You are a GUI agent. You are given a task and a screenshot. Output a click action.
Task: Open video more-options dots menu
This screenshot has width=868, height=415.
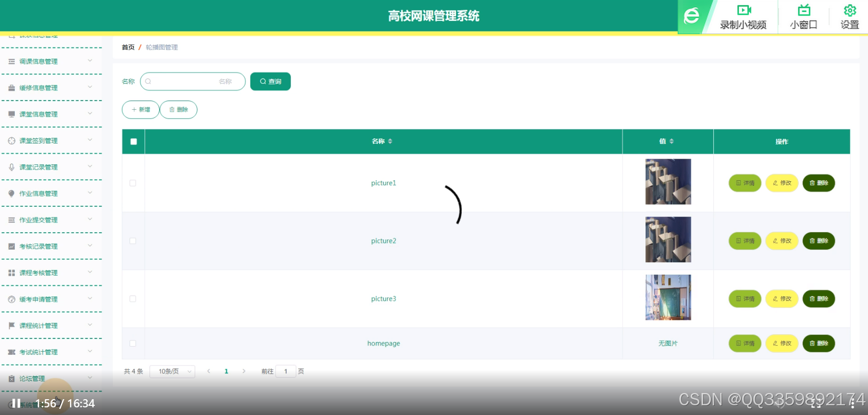pyautogui.click(x=852, y=403)
